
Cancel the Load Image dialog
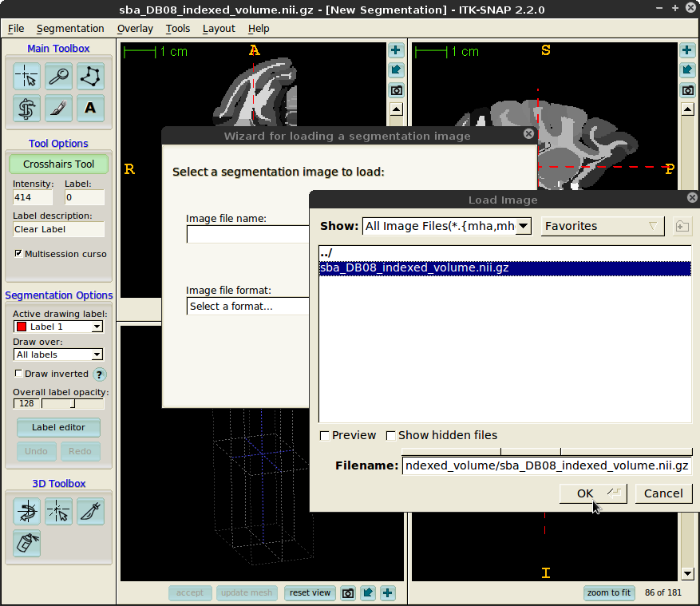[x=663, y=493]
